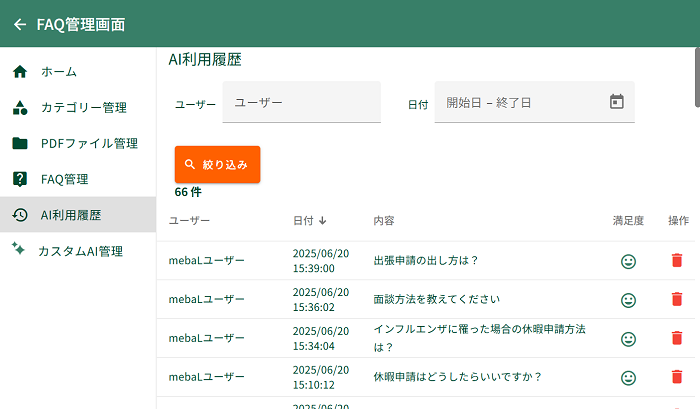This screenshot has width=700, height=409.
Task: Click the ユーザー filter text field
Action: 301,102
